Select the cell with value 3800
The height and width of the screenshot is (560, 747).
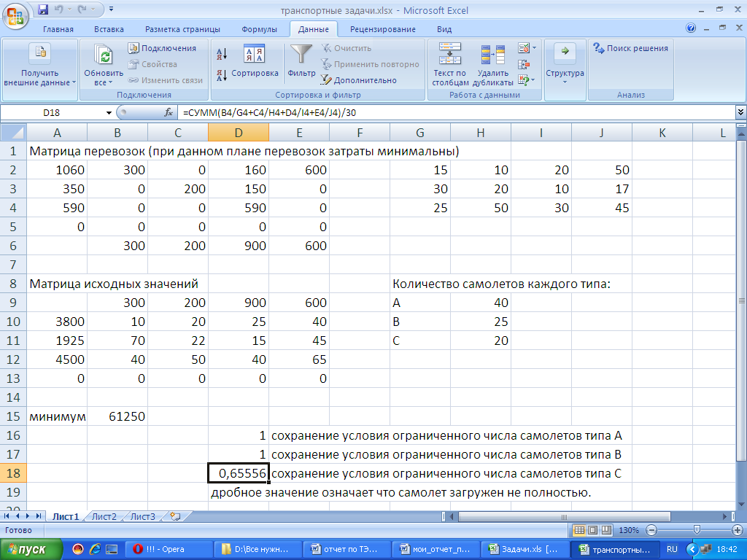pos(57,322)
